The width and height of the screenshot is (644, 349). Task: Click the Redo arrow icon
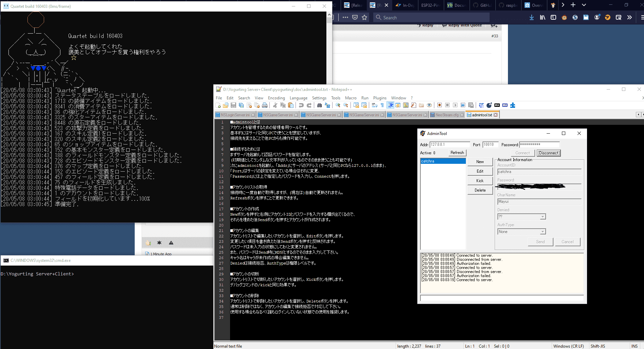[x=309, y=105]
